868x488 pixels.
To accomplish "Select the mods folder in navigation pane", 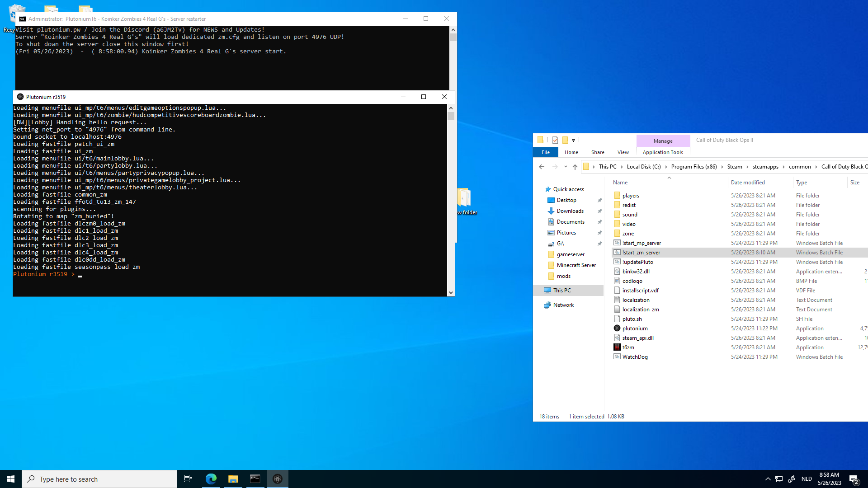I will tap(563, 276).
